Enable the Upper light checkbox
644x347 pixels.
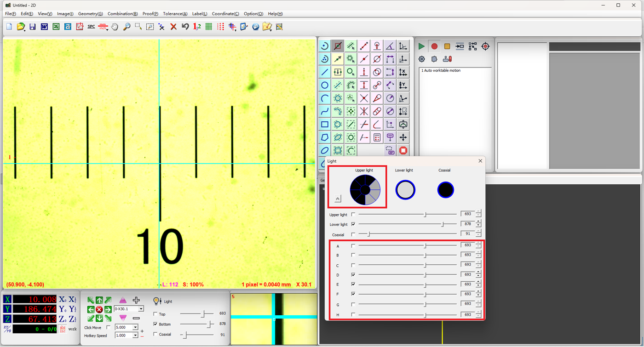353,214
